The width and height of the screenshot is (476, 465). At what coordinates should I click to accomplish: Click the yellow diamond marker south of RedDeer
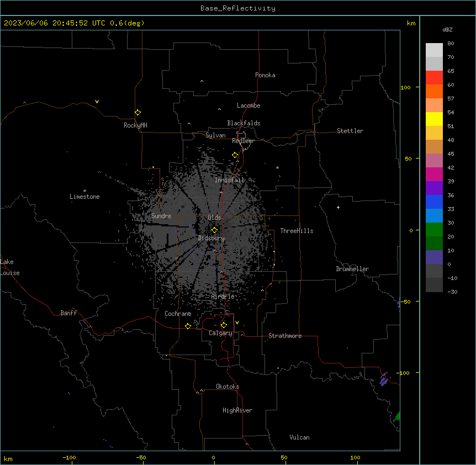coord(235,155)
